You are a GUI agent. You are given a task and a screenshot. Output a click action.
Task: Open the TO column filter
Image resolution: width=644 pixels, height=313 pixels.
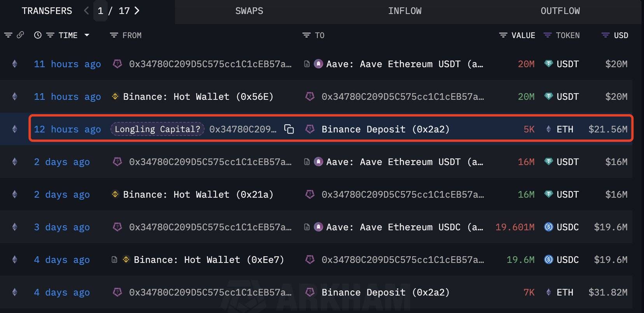[x=306, y=35]
